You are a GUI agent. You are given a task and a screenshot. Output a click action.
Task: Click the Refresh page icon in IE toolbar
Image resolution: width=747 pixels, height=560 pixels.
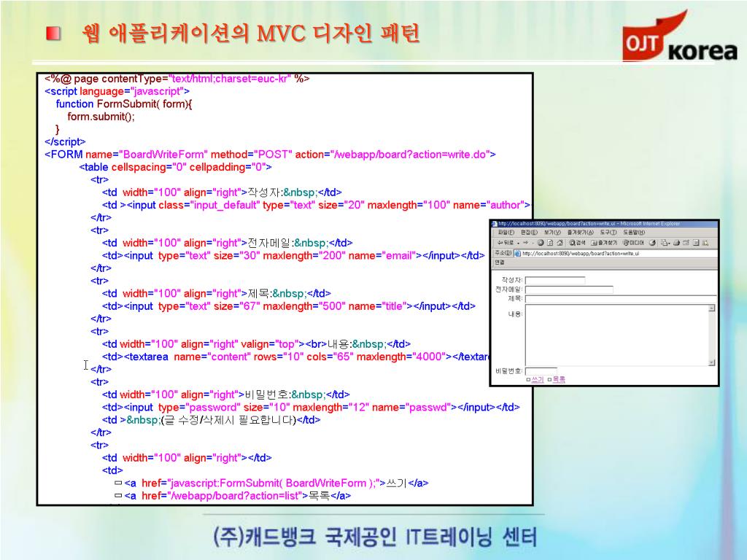tap(550, 242)
